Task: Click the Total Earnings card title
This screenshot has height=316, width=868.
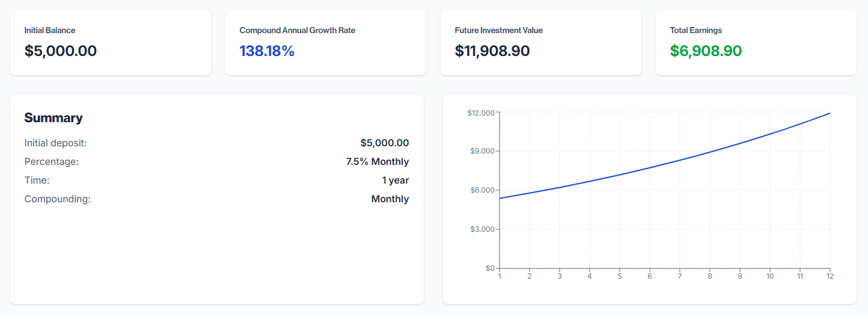Action: [695, 30]
